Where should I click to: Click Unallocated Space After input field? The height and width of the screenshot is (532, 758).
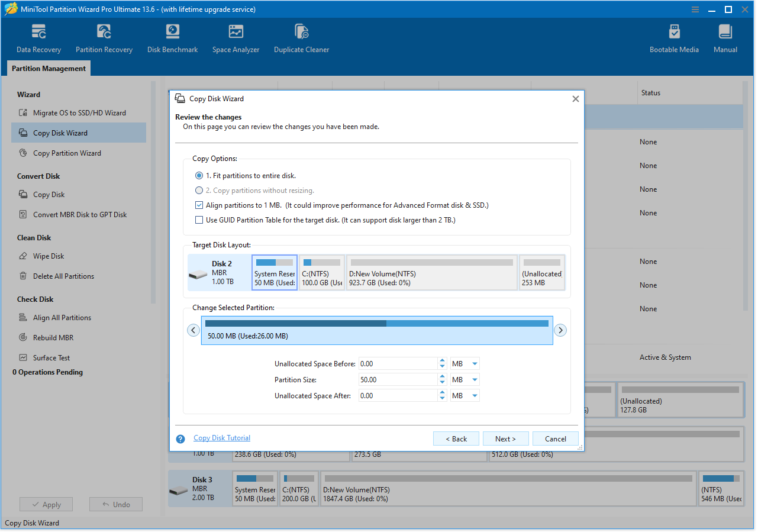[x=398, y=396]
